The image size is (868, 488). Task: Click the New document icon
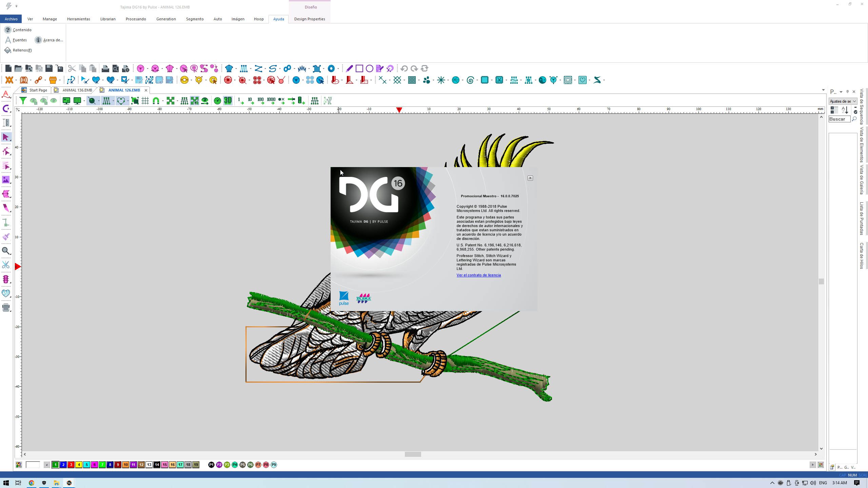[x=8, y=68]
